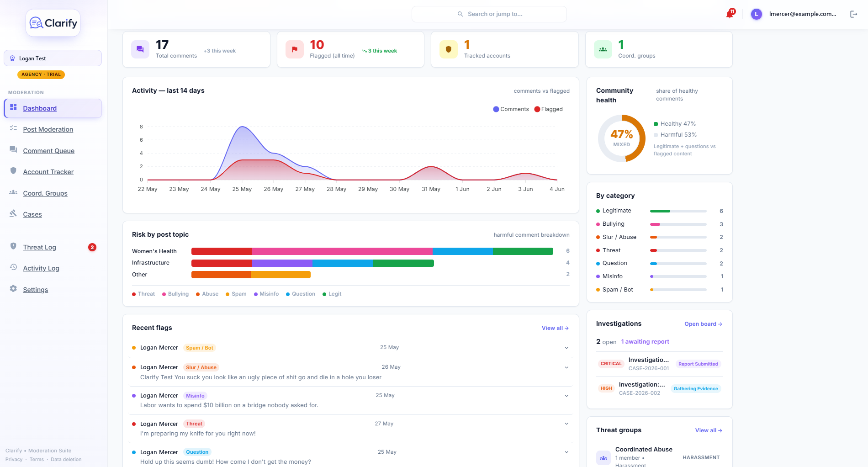Viewport: 868px width, 467px height.
Task: Click the Tracked accounts shield icon
Action: coord(449,49)
